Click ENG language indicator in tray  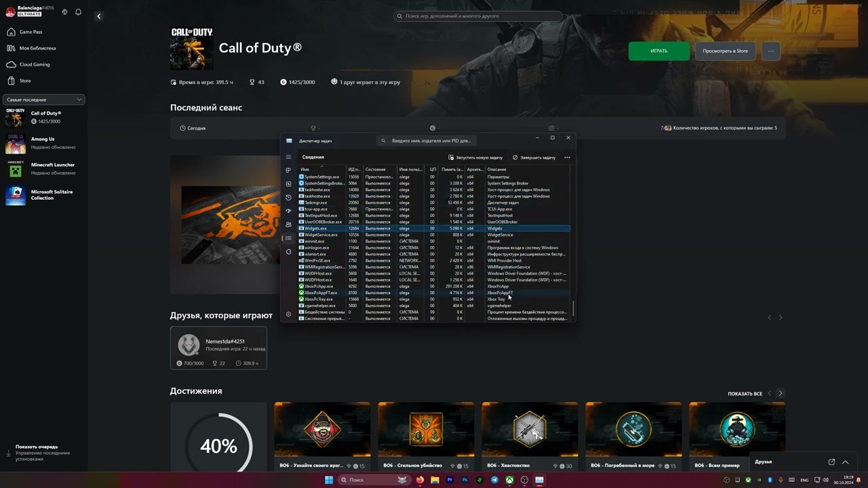[804, 480]
